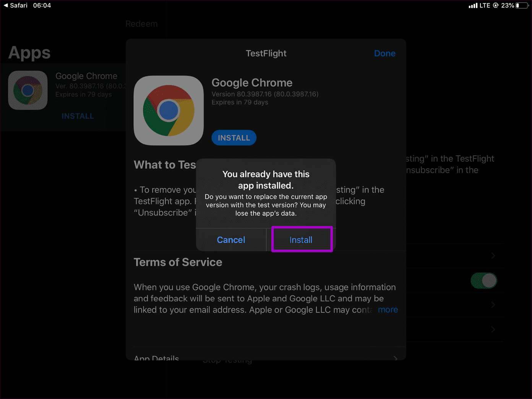
Task: Tap the 06:04 clock in the status bar
Action: 42,5
